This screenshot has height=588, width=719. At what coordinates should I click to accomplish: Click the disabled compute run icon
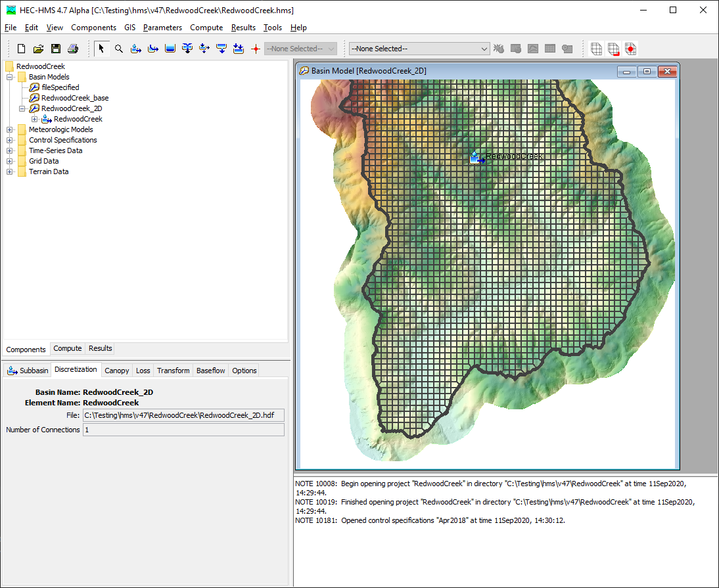[499, 49]
